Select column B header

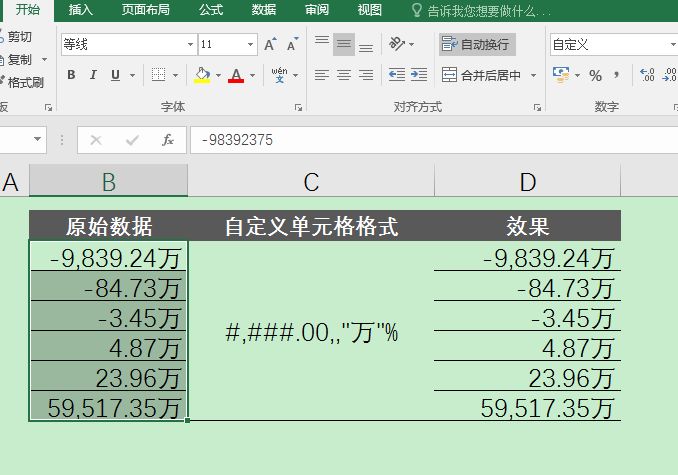click(109, 181)
